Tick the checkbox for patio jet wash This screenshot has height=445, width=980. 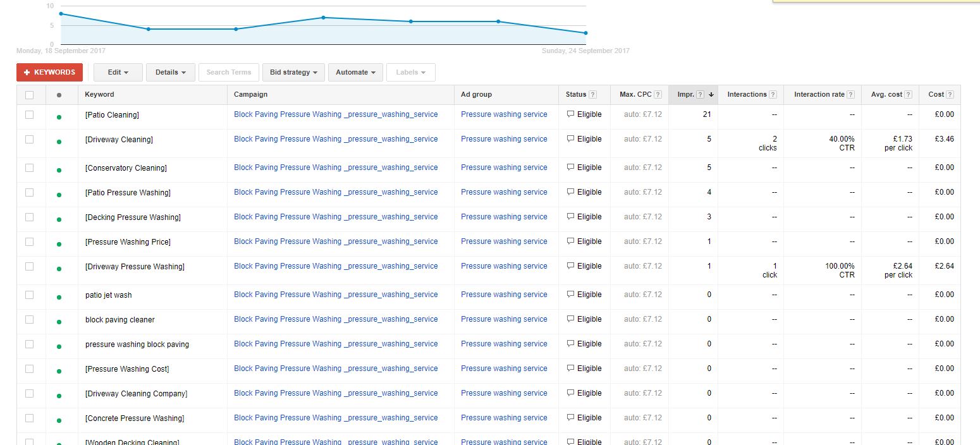point(29,295)
